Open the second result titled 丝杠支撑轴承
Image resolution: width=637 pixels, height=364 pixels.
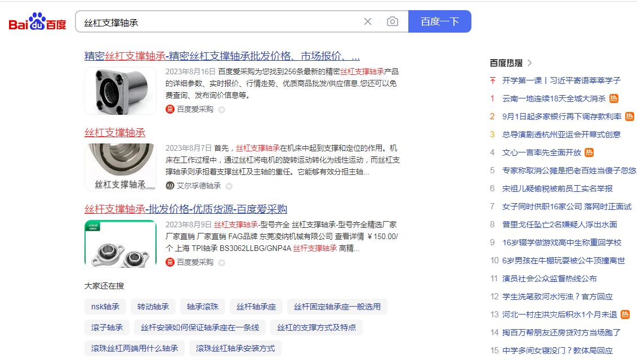[115, 133]
